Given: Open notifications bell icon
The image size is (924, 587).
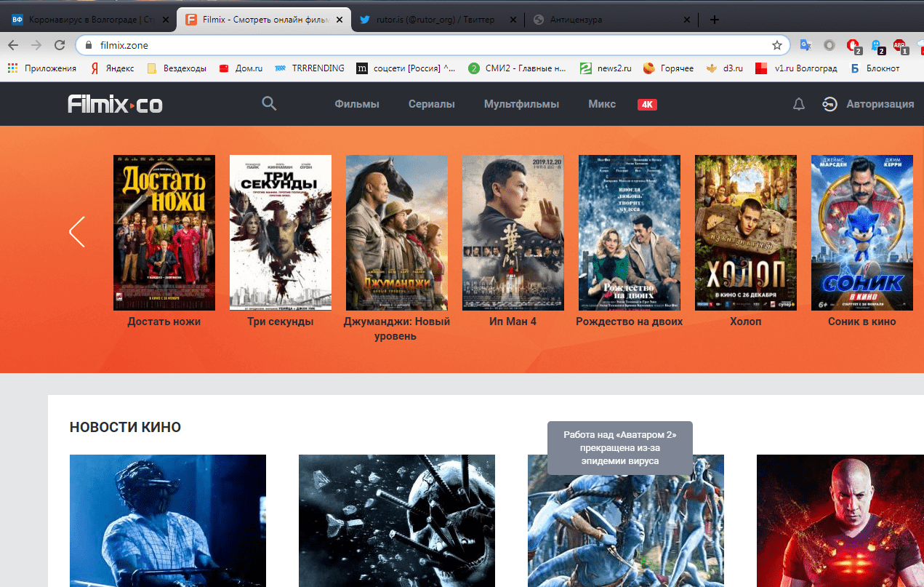Looking at the screenshot, I should pos(798,105).
